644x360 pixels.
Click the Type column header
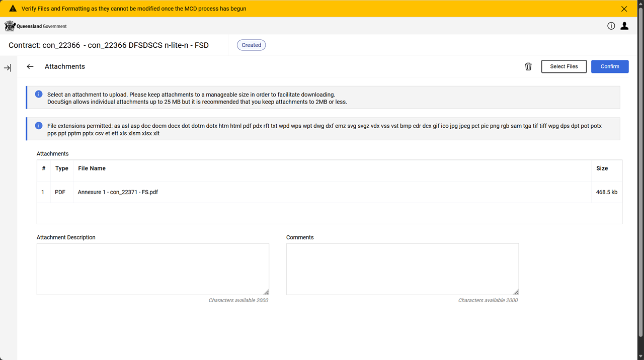pyautogui.click(x=62, y=168)
